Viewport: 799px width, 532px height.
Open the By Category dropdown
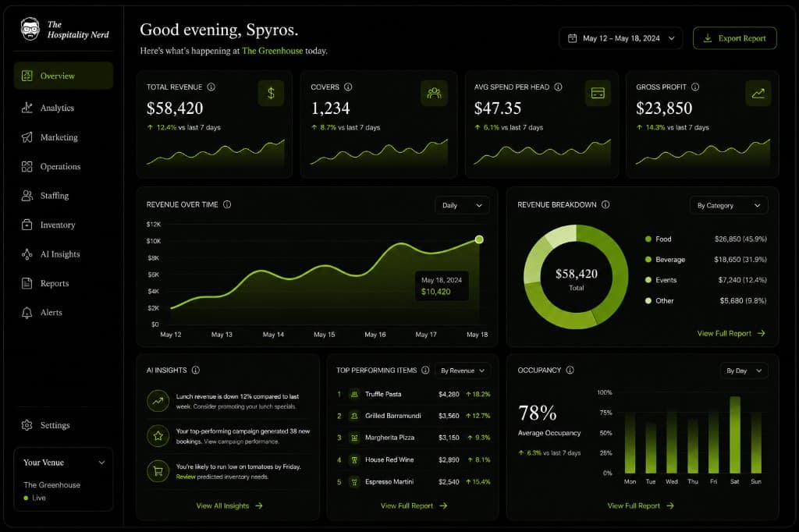coord(729,205)
